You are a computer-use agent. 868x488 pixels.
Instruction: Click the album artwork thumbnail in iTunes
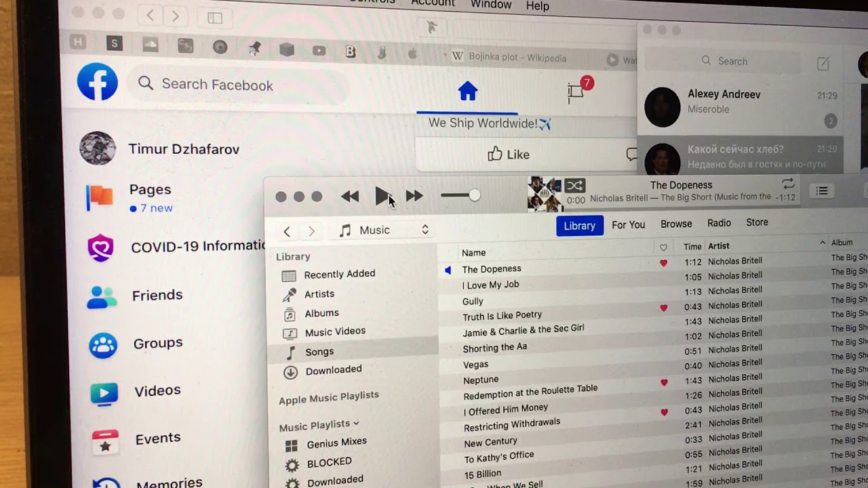545,194
